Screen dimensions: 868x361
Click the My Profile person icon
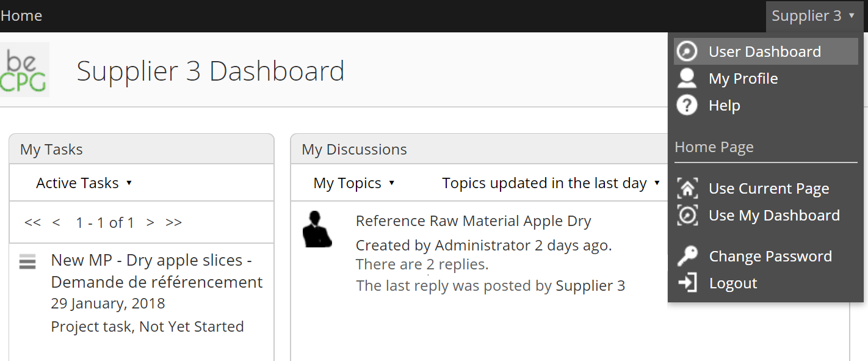click(687, 78)
